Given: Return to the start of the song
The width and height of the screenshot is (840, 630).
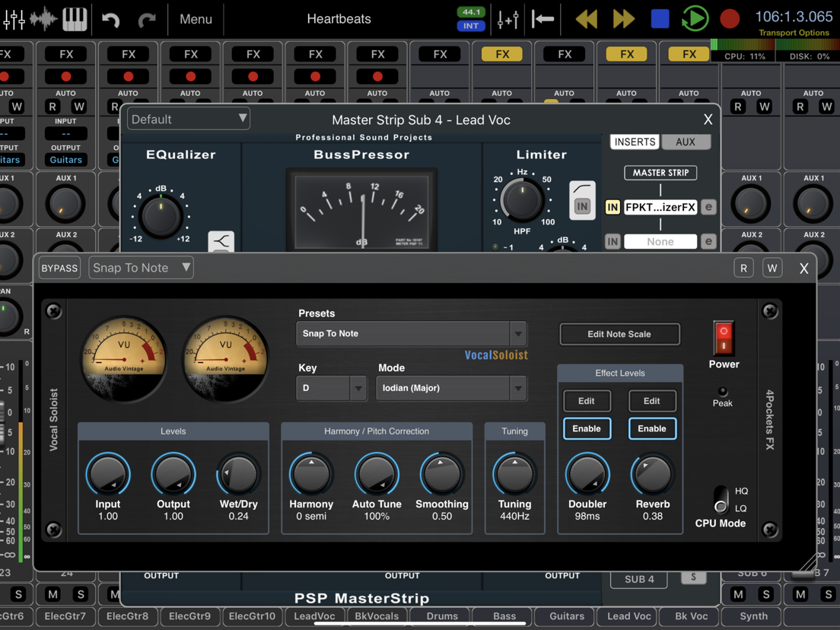Looking at the screenshot, I should pos(542,19).
